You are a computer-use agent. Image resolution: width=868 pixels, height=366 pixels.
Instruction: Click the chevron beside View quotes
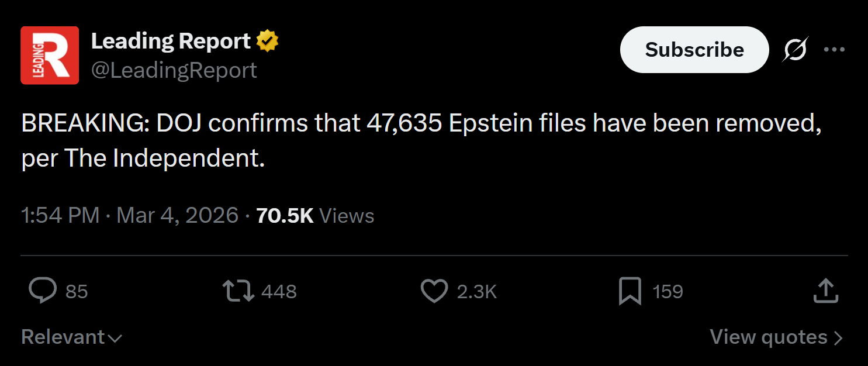(838, 338)
